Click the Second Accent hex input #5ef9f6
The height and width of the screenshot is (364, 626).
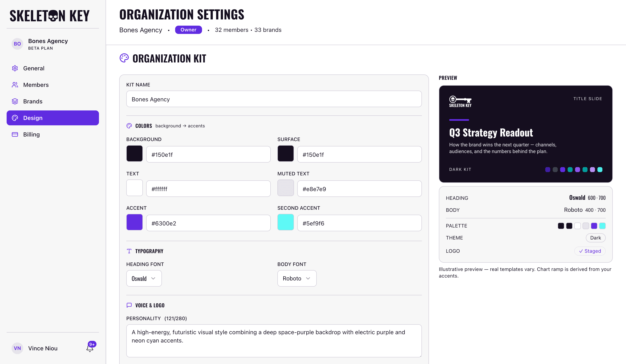(x=359, y=223)
